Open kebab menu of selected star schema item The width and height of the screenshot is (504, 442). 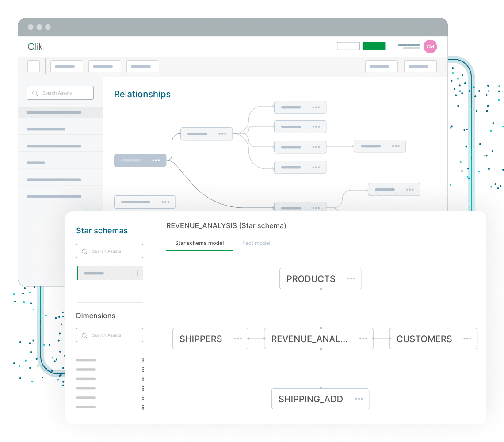(x=137, y=273)
